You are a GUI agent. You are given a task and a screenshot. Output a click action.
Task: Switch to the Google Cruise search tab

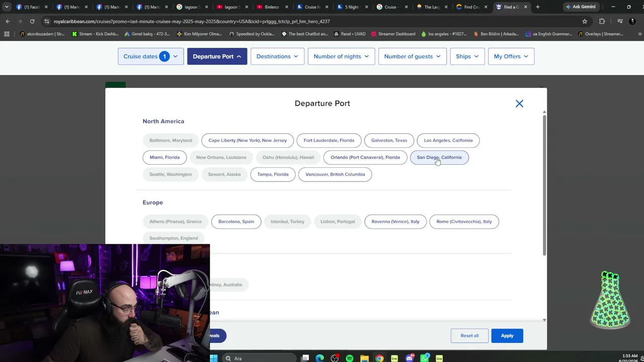tap(391, 7)
